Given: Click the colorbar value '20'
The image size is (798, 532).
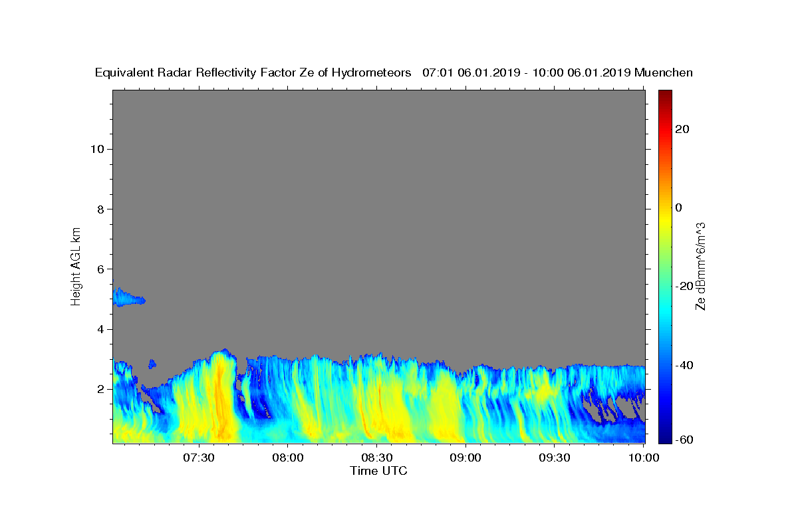Looking at the screenshot, I should [x=682, y=129].
